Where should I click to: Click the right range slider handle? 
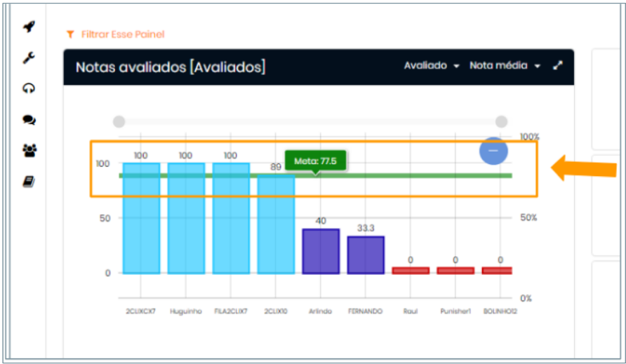point(501,122)
